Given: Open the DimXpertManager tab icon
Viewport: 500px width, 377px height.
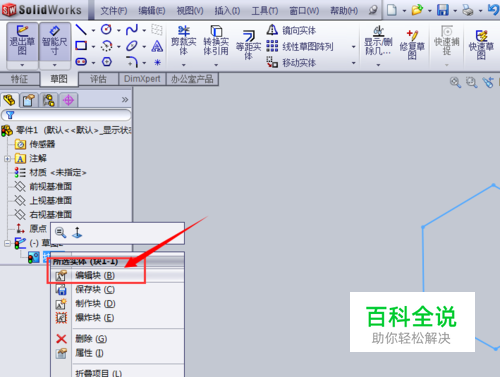Looking at the screenshot, I should (68, 100).
